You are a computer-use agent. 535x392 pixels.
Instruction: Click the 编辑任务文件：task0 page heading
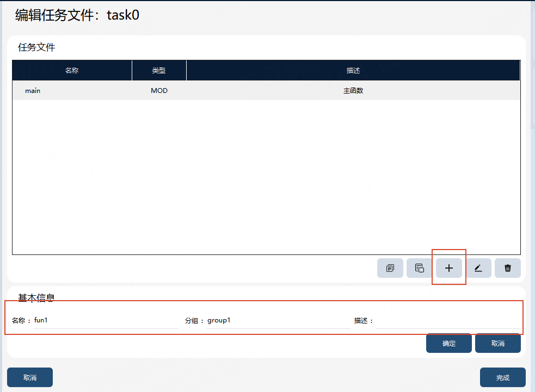coord(77,15)
